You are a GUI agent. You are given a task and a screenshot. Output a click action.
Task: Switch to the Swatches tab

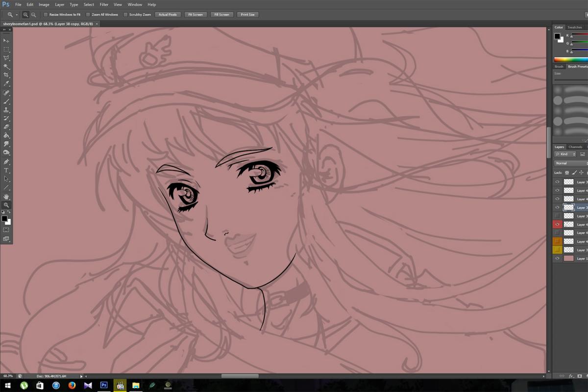tap(575, 27)
